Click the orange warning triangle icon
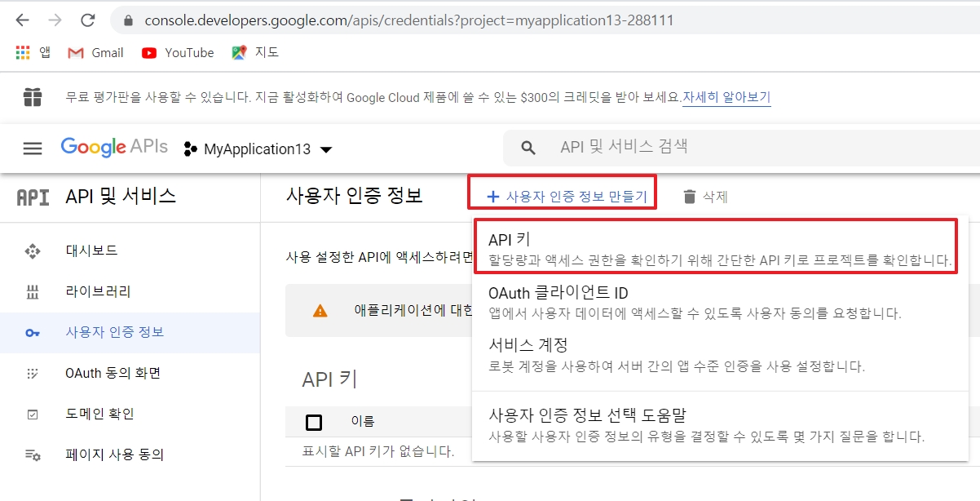 point(320,311)
